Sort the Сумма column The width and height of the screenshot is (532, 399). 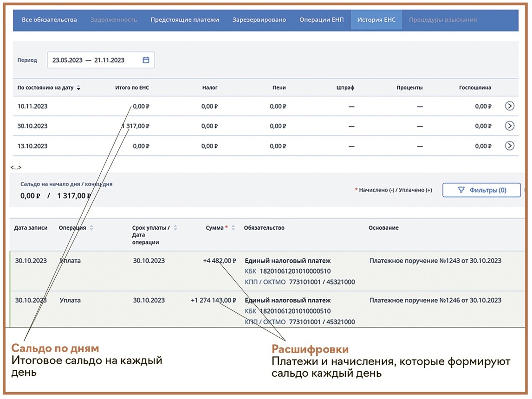(233, 228)
